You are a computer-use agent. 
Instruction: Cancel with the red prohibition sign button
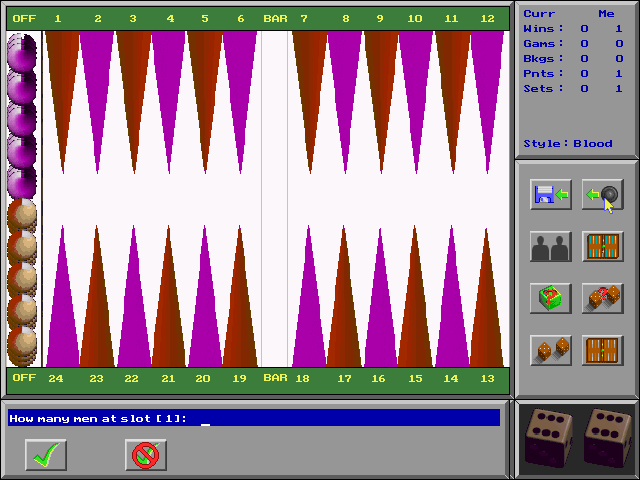[x=146, y=455]
